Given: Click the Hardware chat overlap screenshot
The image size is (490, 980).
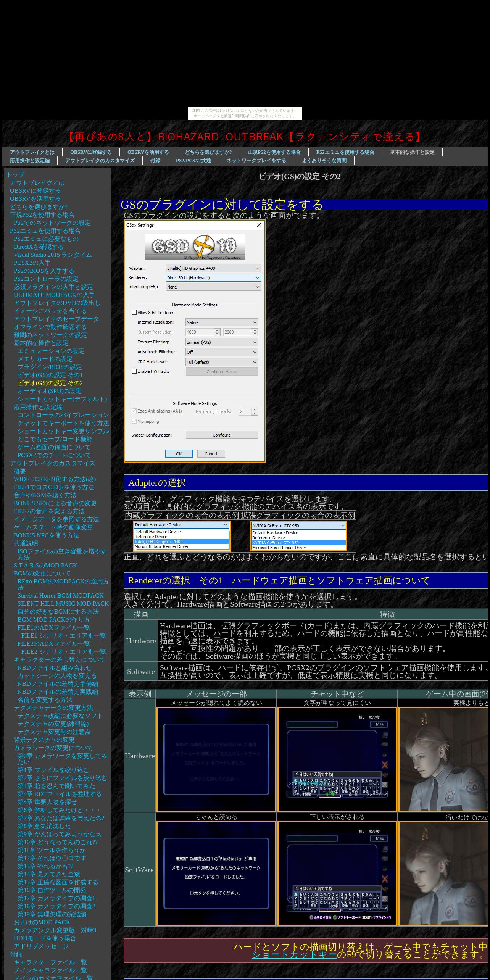Looking at the screenshot, I should click(337, 759).
